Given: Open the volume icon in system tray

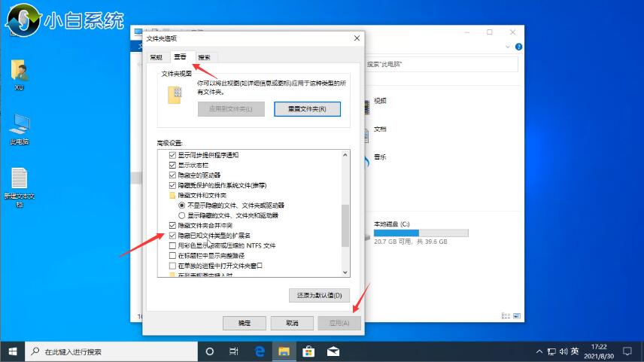Looking at the screenshot, I should [563, 351].
